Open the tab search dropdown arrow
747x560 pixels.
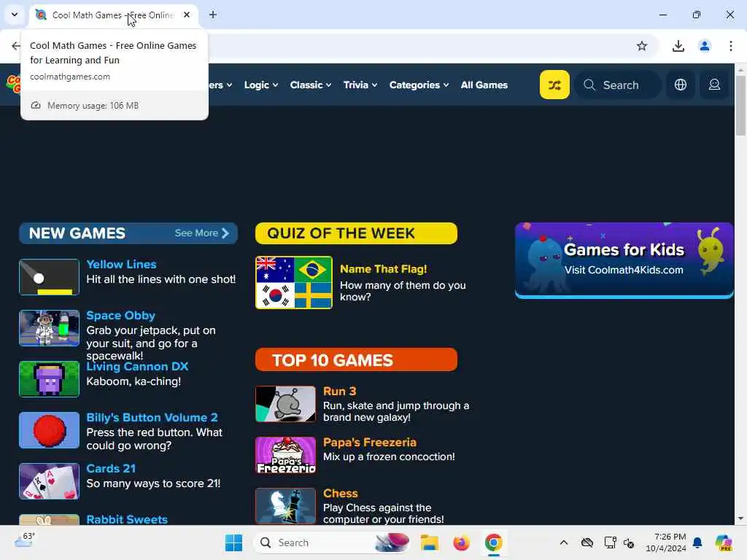(15, 15)
